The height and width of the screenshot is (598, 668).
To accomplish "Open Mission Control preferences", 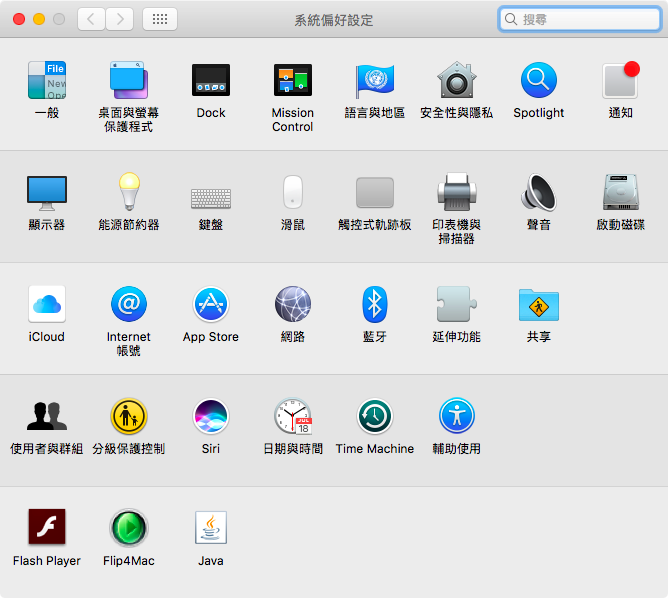I will (x=293, y=80).
